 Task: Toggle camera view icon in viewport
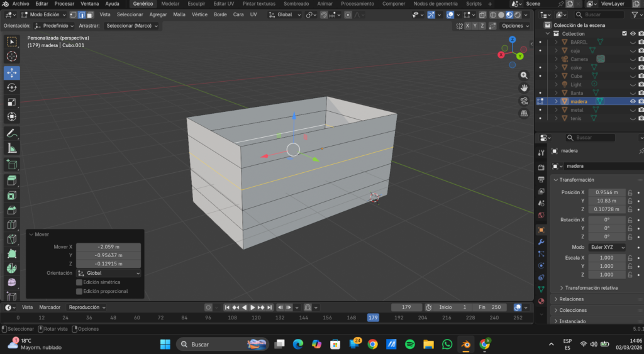tap(524, 101)
